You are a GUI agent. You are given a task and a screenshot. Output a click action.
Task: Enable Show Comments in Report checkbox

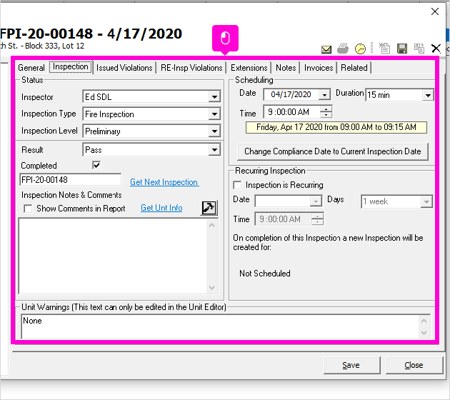(28, 209)
